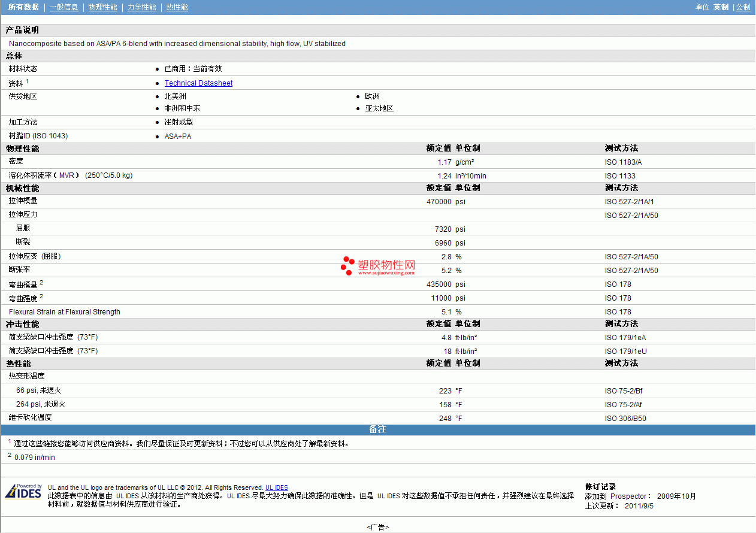Open the 力学性能 tab
Viewport: 756px width, 533px height.
click(x=142, y=7)
